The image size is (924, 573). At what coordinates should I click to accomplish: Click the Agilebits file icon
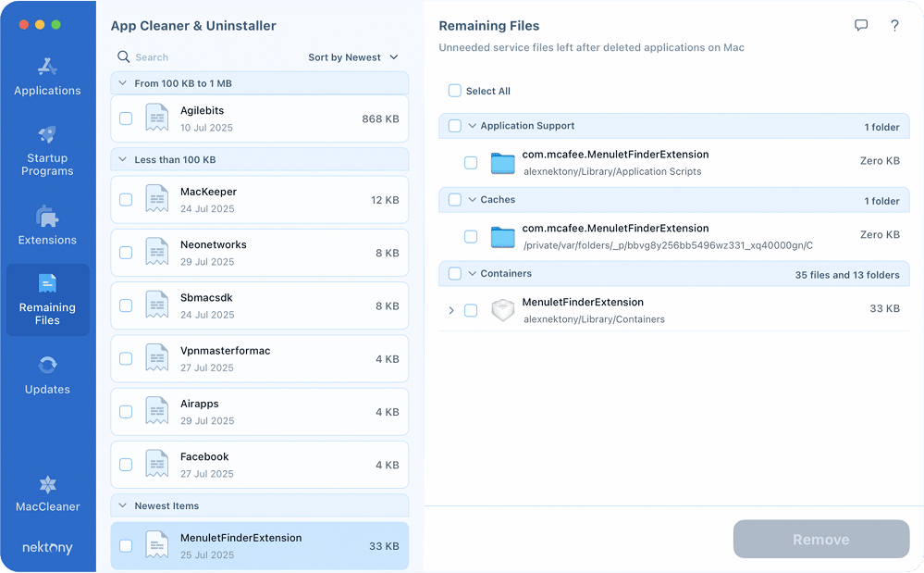pos(156,118)
